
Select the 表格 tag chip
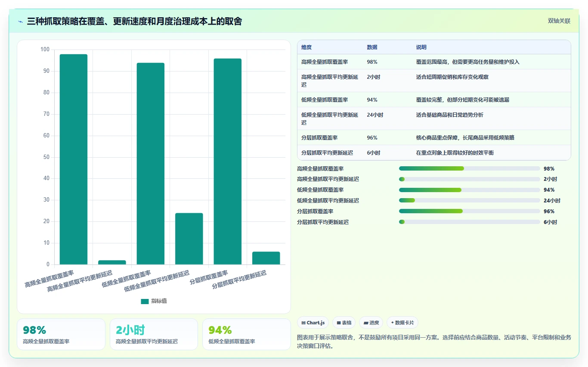[344, 323]
